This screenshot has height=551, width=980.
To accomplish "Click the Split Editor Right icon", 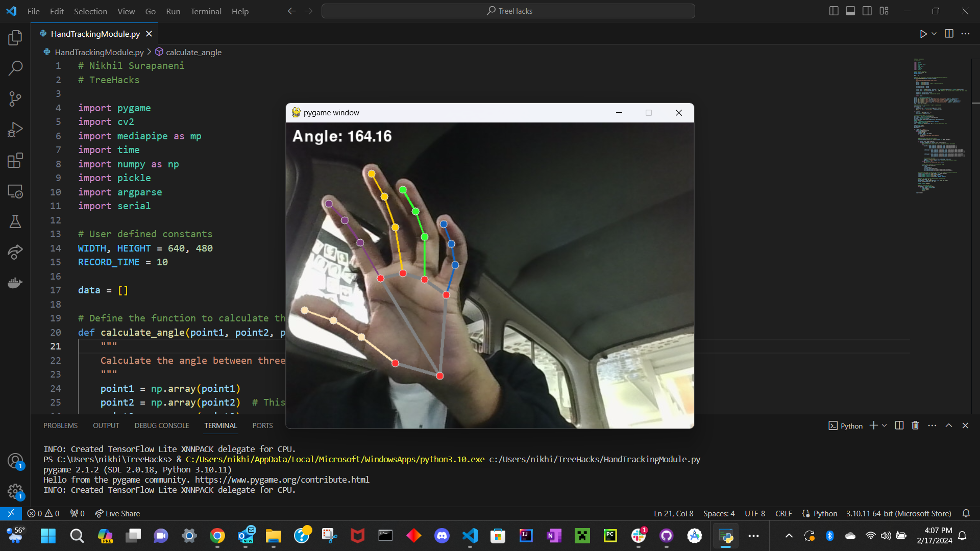I will pyautogui.click(x=949, y=34).
